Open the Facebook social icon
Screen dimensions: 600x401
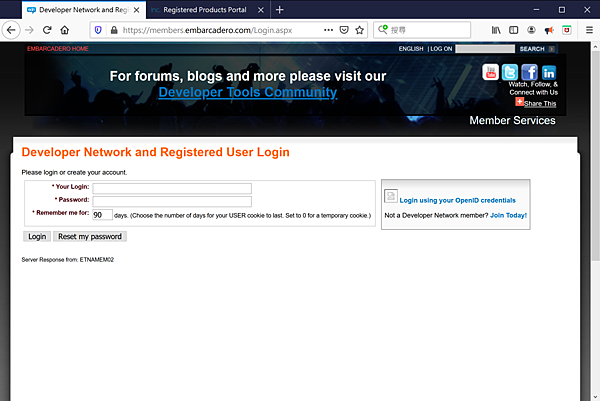pos(529,72)
